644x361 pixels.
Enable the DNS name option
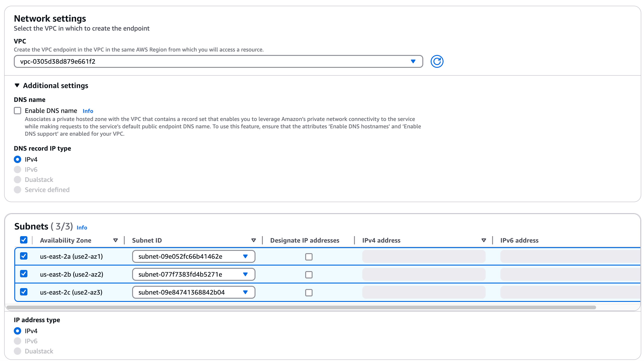tap(17, 110)
